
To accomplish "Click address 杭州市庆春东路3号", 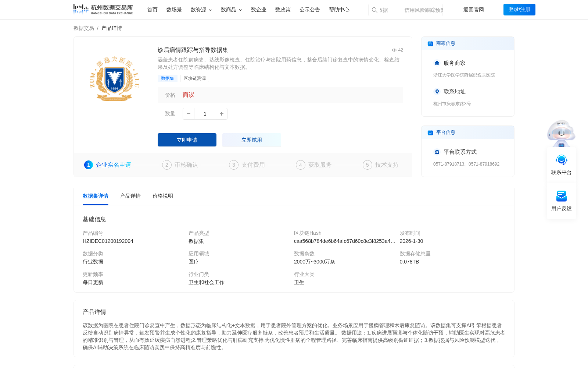I will tap(452, 104).
